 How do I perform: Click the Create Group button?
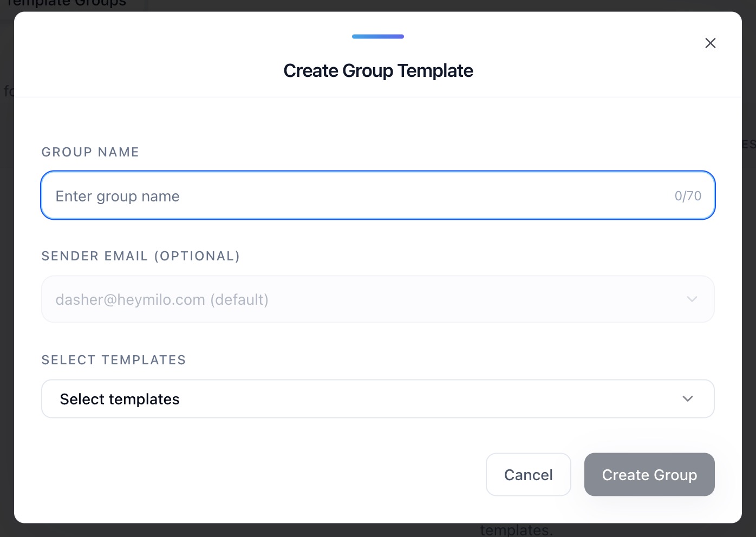click(x=649, y=475)
